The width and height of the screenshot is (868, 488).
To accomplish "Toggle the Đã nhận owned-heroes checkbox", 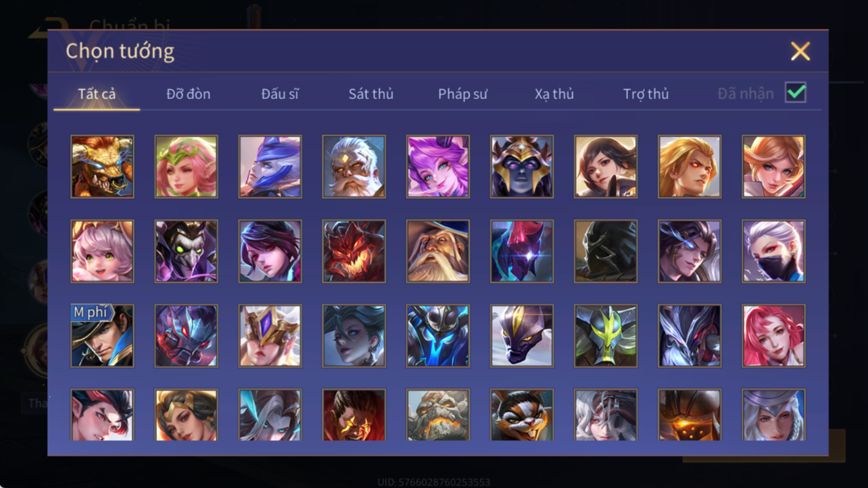I will tap(795, 93).
